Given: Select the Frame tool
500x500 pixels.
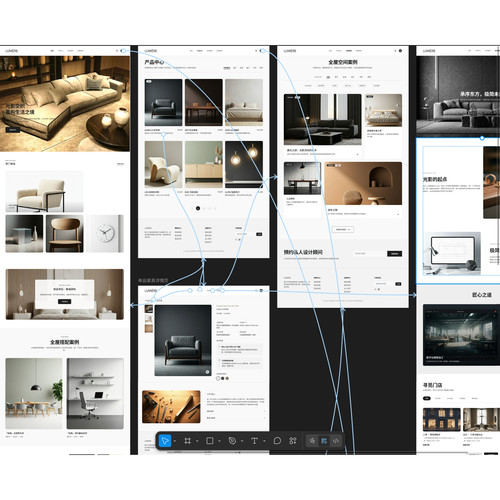Looking at the screenshot, I should pos(188,441).
